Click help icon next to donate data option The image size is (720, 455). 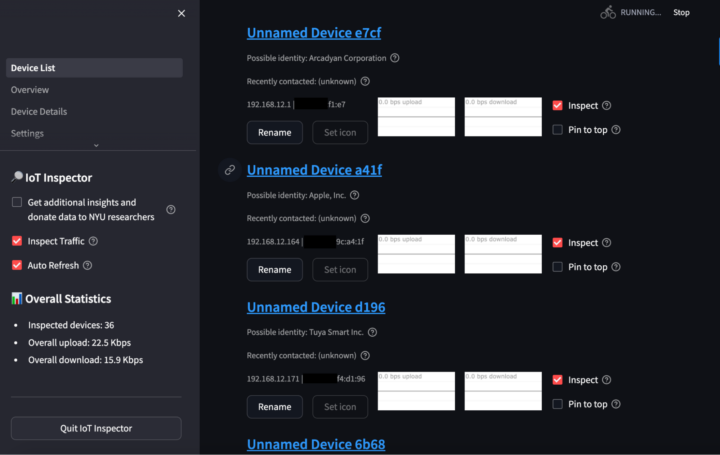point(170,209)
